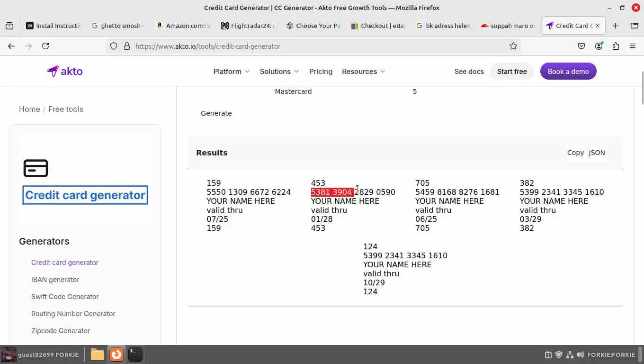This screenshot has height=364, width=644.
Task: Click the clipboard tray icon
Action: (x=548, y=355)
